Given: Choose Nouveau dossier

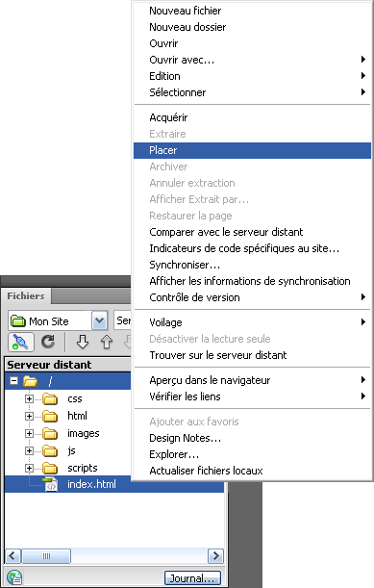Looking at the screenshot, I should pyautogui.click(x=252, y=27).
